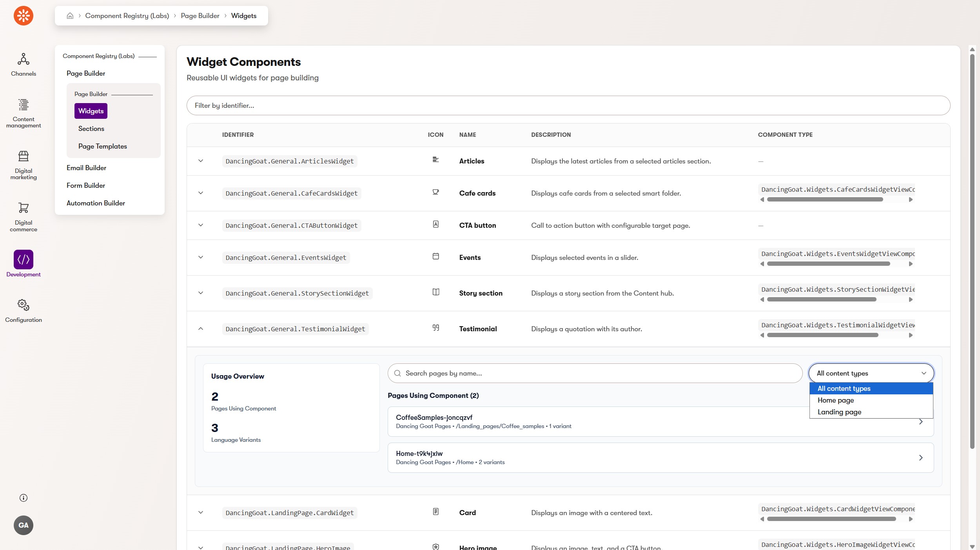Expand the CafeCardsWidget row
The width and height of the screenshot is (980, 550).
(x=201, y=193)
